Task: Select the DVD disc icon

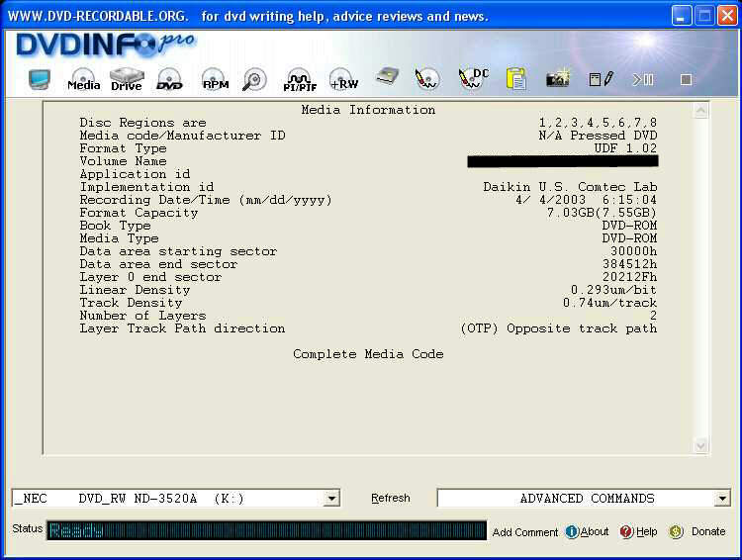Action: click(x=169, y=79)
